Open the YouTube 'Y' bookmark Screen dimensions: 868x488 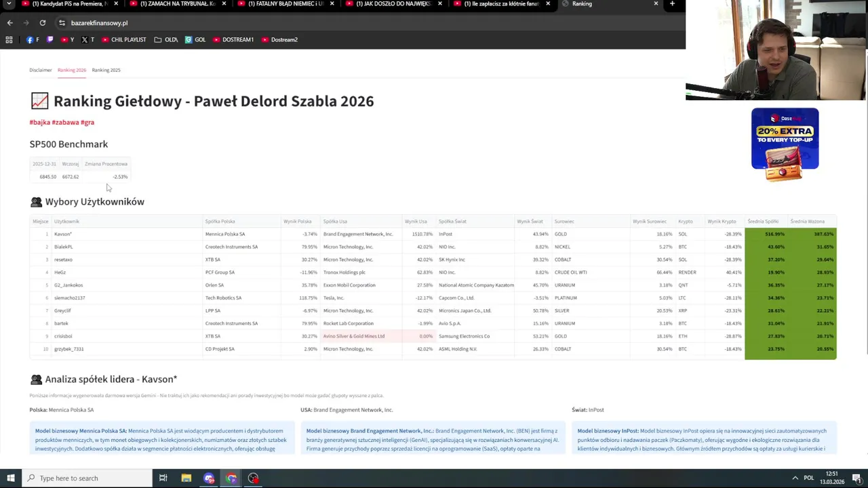click(67, 40)
